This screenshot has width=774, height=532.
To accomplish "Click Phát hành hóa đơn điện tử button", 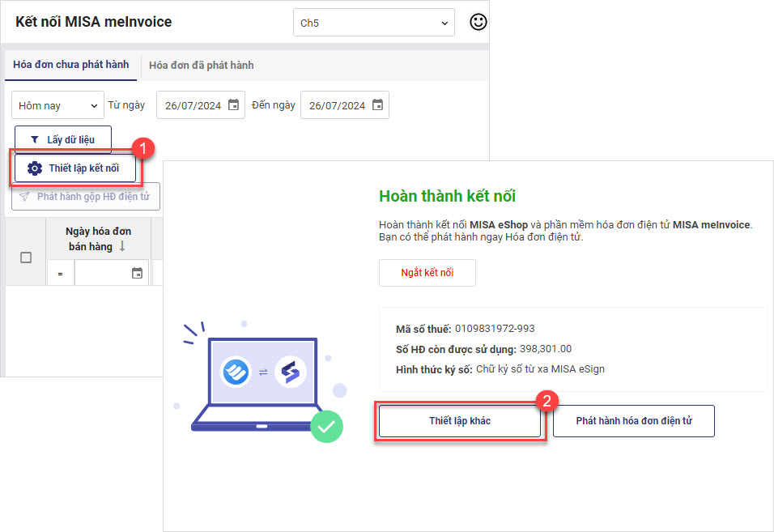I will click(x=634, y=421).
